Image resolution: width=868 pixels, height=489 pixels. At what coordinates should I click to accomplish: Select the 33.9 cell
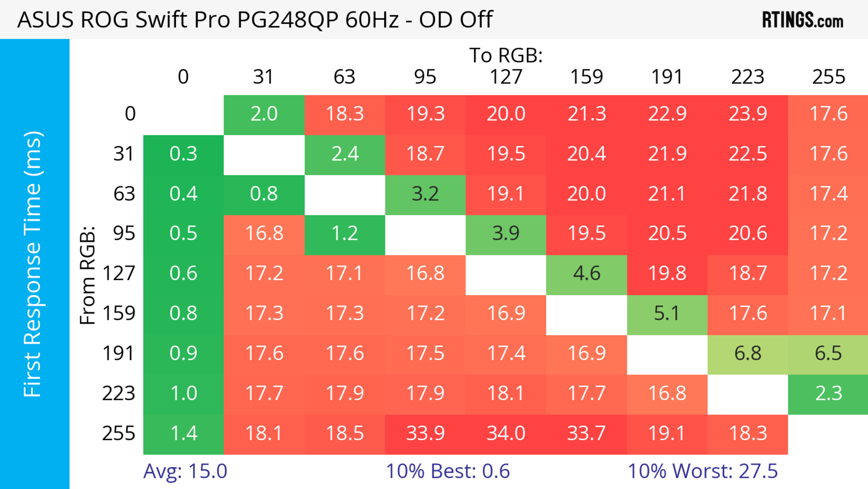pyautogui.click(x=425, y=433)
